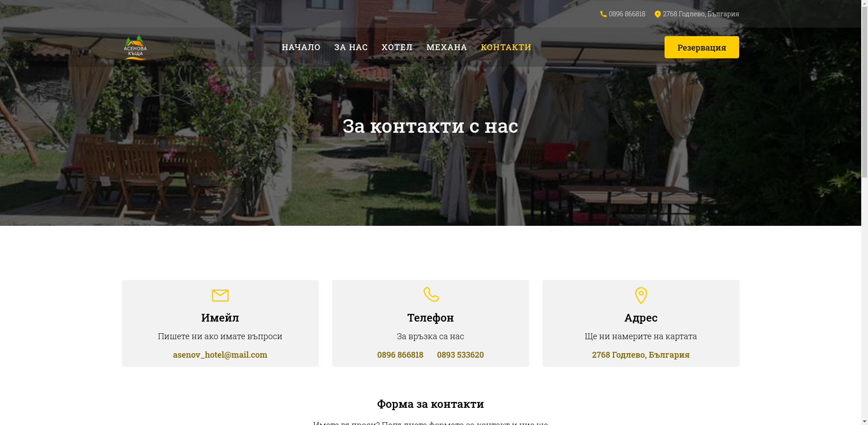Image resolution: width=868 pixels, height=425 pixels.
Task: Click the envelope icon above Имейл
Action: click(220, 295)
